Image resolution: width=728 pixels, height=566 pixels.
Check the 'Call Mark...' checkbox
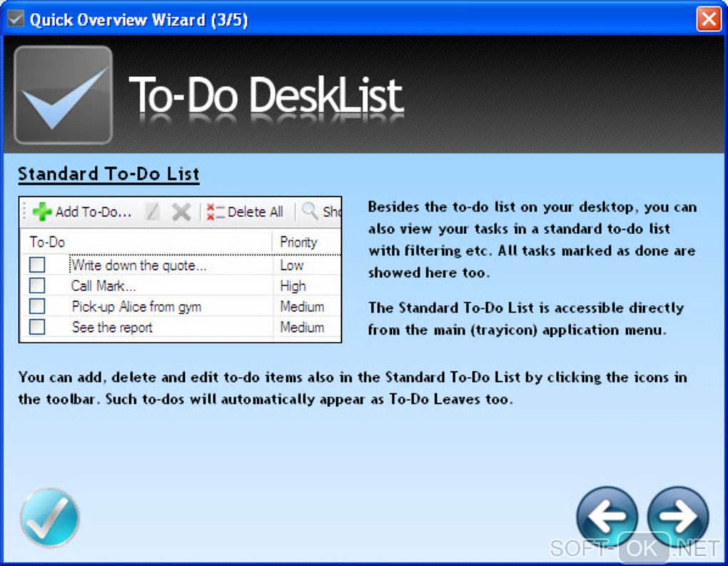tap(37, 285)
